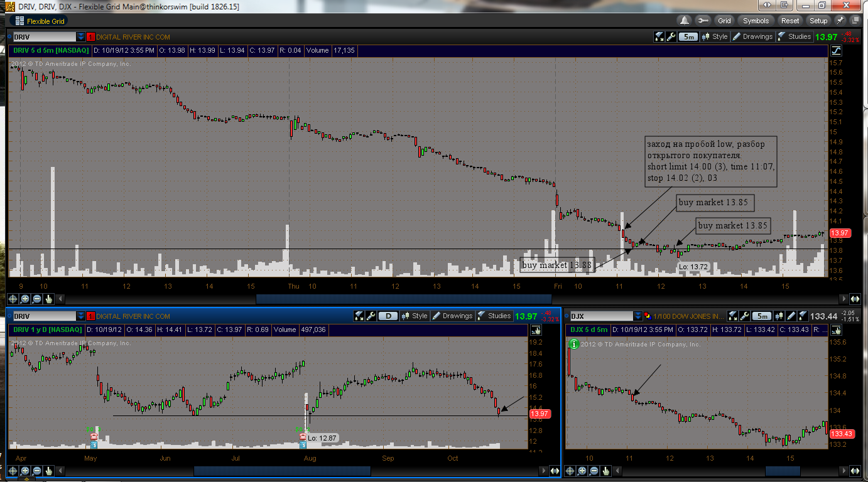Click zoom in magnifier under the daily chart
This screenshot has height=482, width=868.
click(24, 471)
